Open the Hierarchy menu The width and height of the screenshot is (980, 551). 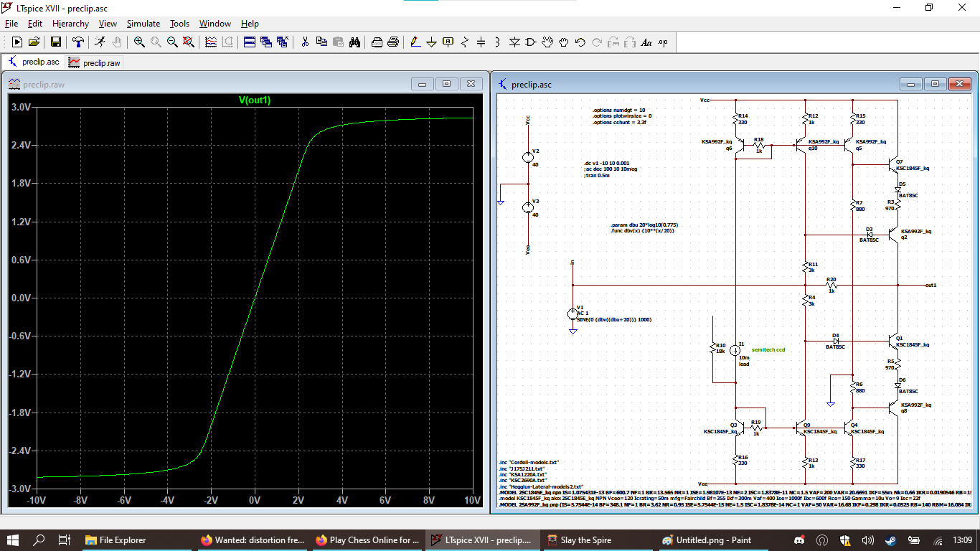pyautogui.click(x=70, y=24)
